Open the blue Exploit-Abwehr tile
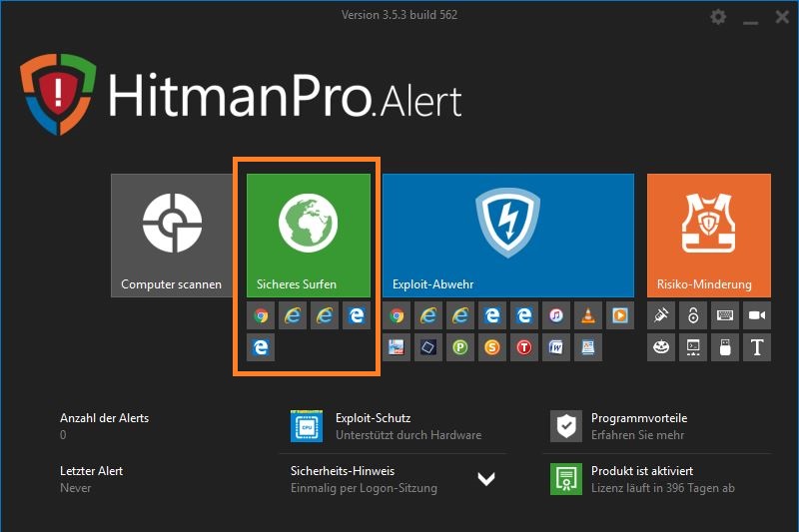The width and height of the screenshot is (799, 532). click(508, 236)
